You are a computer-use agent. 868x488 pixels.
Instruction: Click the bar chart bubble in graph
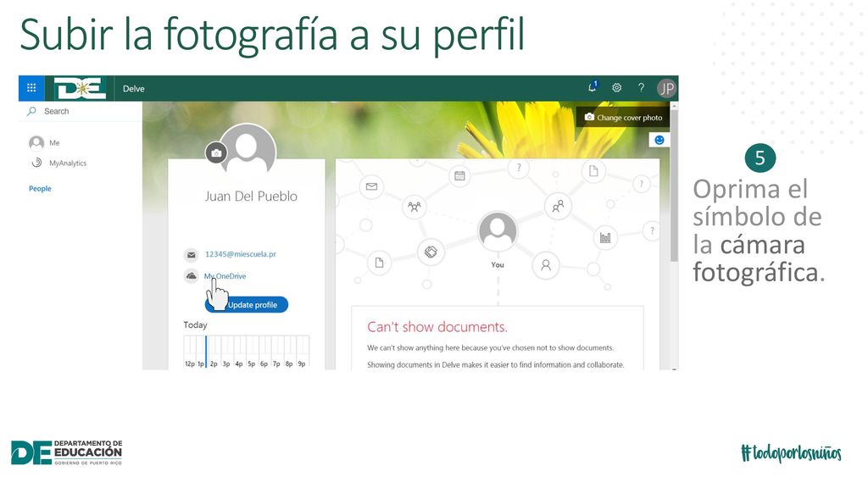[605, 238]
